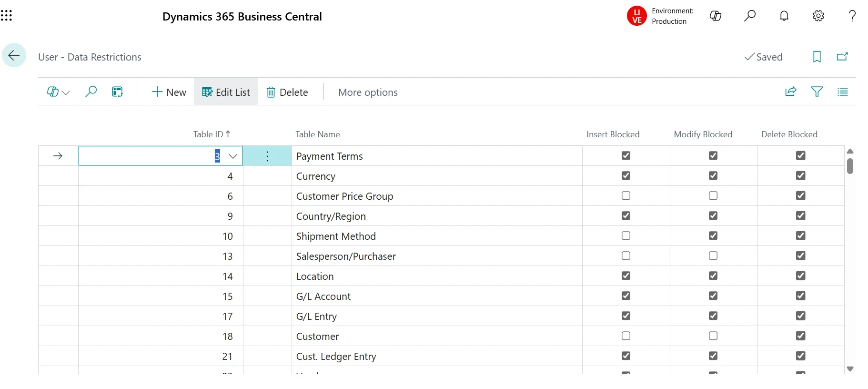Toggle the filter pane funnel icon

click(817, 92)
